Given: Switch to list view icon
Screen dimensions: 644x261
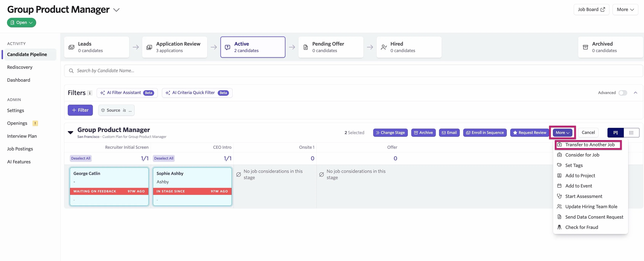Looking at the screenshot, I should coord(631,133).
